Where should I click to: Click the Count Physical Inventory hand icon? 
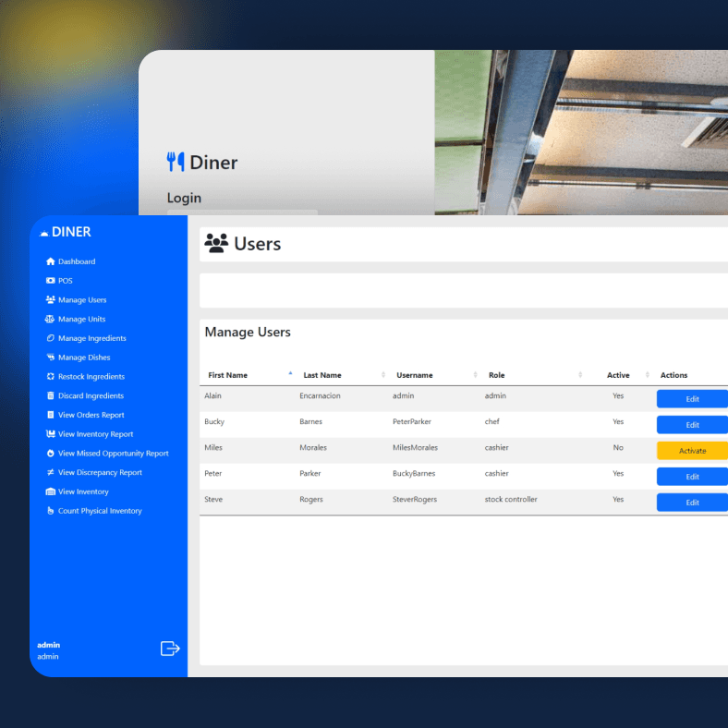pos(51,511)
